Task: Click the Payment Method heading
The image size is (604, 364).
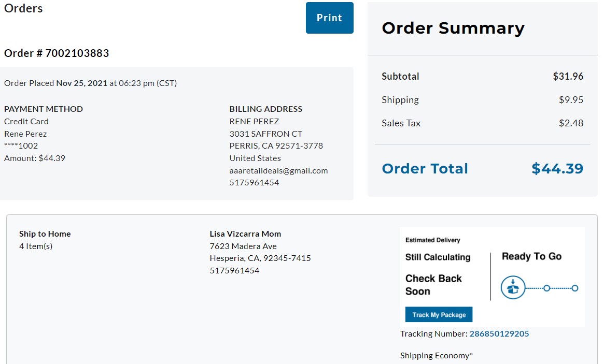Action: 44,109
